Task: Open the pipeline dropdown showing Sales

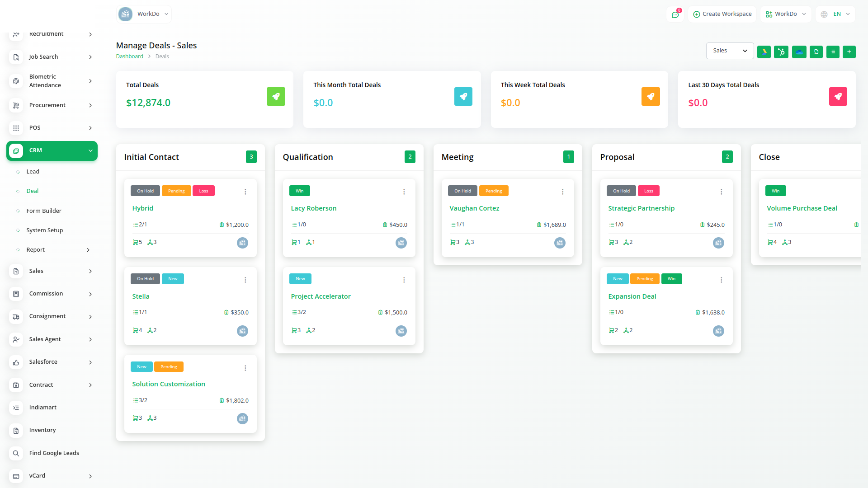Action: (730, 51)
